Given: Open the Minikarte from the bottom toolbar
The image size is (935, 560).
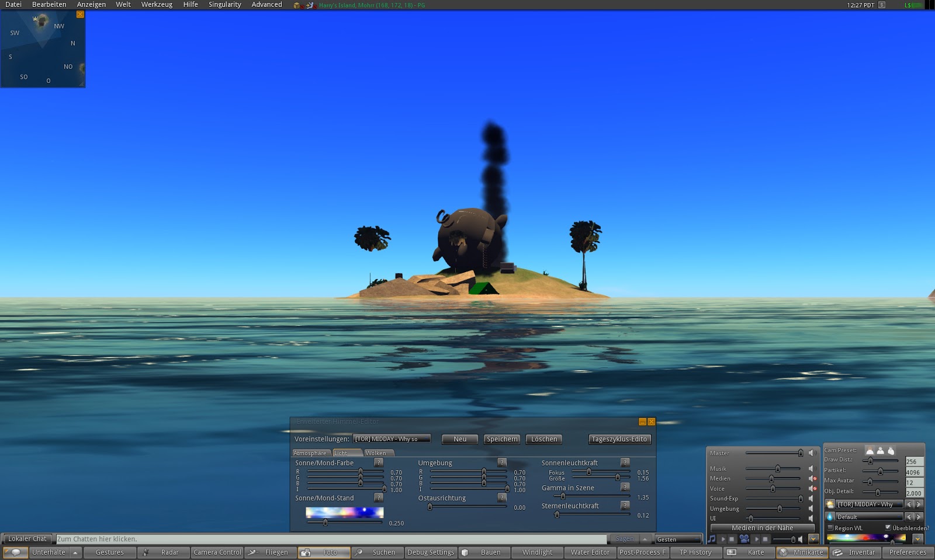Looking at the screenshot, I should (x=802, y=552).
